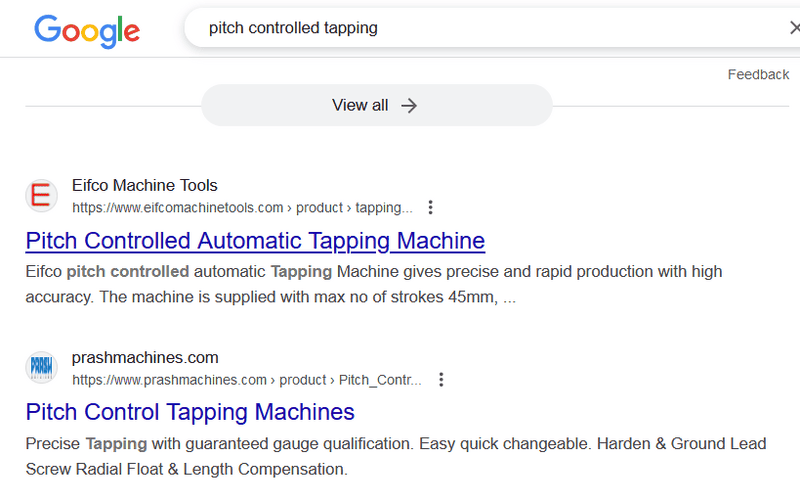Image resolution: width=800 pixels, height=502 pixels.
Task: Click the Precise Tapping description snippet
Action: coord(396,456)
